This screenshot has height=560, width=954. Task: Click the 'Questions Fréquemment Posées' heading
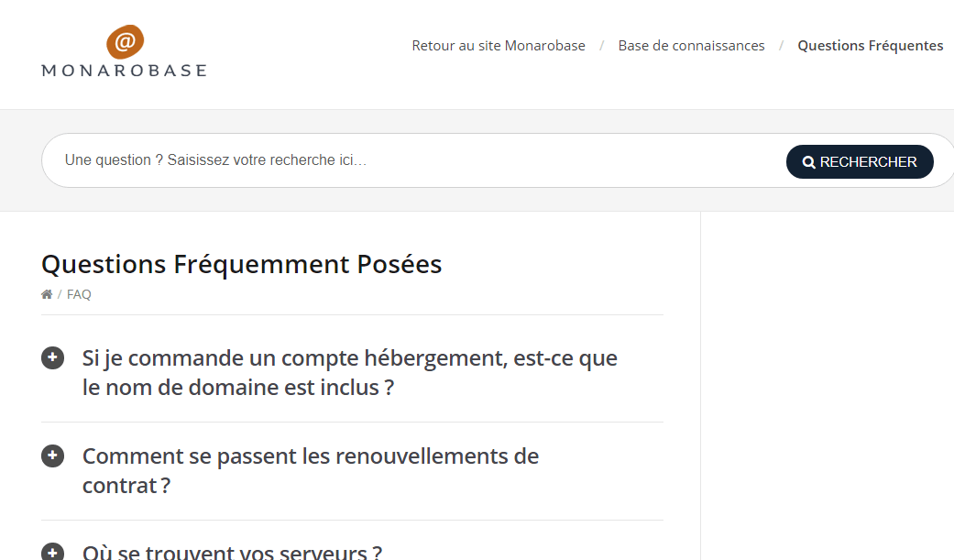(x=242, y=264)
